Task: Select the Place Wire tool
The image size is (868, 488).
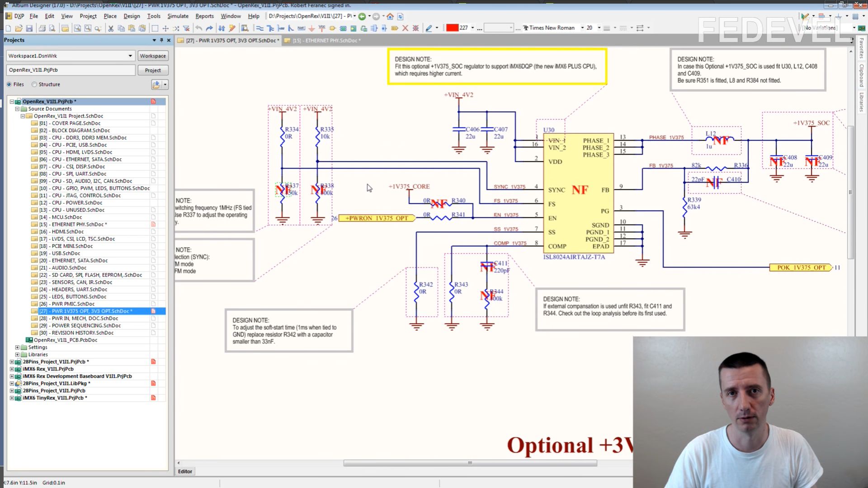Action: (x=259, y=28)
